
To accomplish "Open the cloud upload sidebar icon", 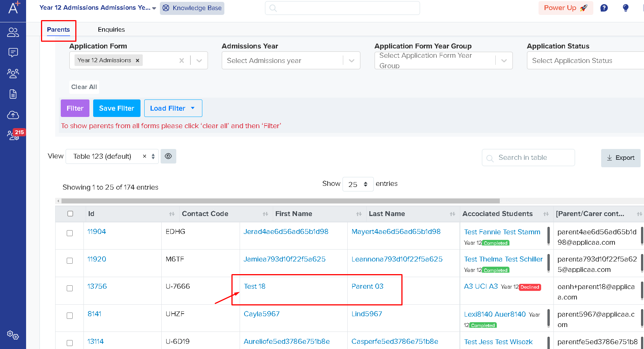I will pyautogui.click(x=13, y=115).
